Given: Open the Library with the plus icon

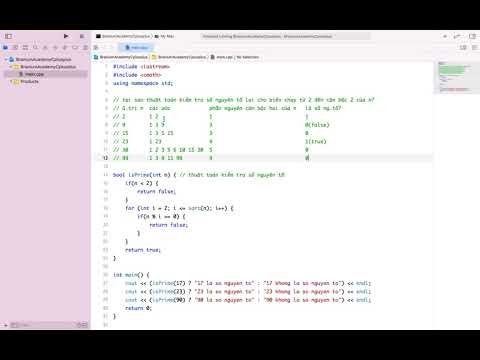Looking at the screenshot, I should [x=445, y=36].
